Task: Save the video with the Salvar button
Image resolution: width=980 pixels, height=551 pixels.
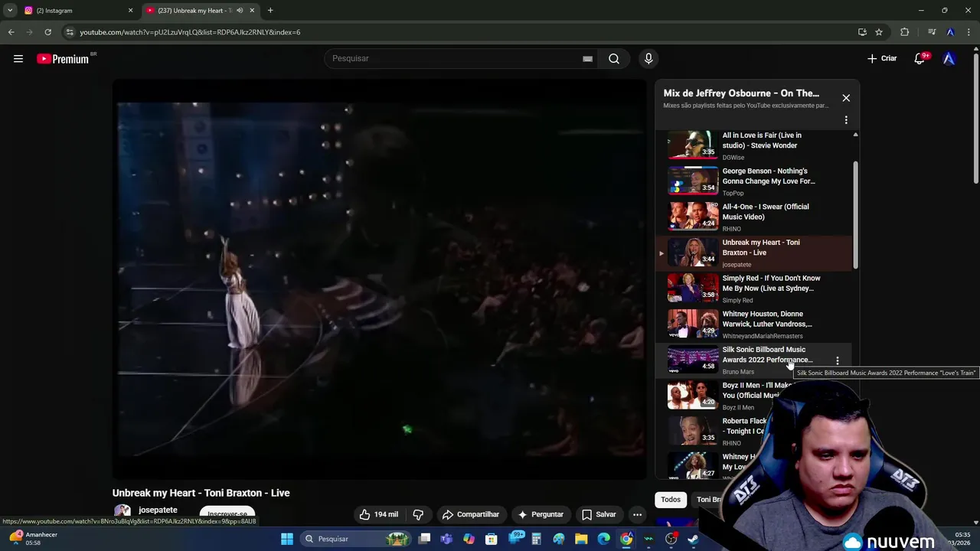Action: click(599, 514)
